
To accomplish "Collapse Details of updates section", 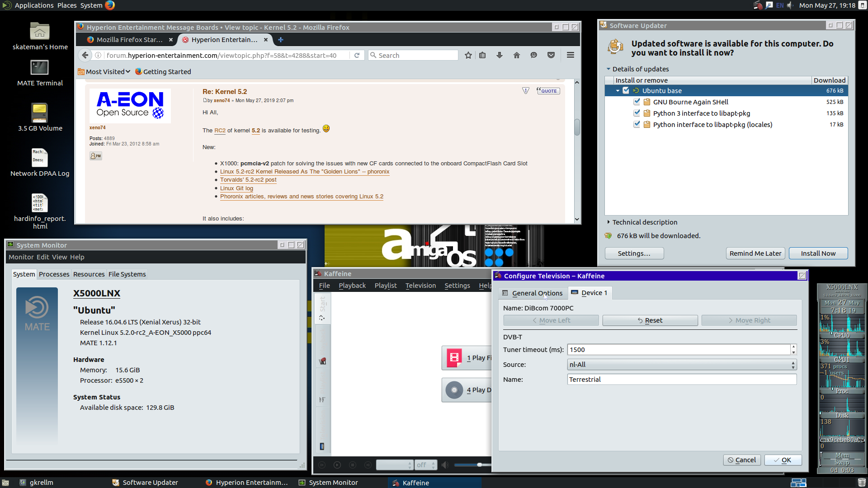I will [609, 69].
